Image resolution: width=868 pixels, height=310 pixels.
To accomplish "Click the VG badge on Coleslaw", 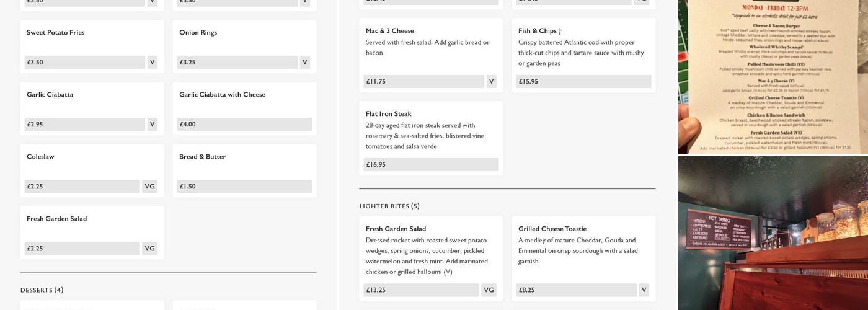I will tap(149, 186).
